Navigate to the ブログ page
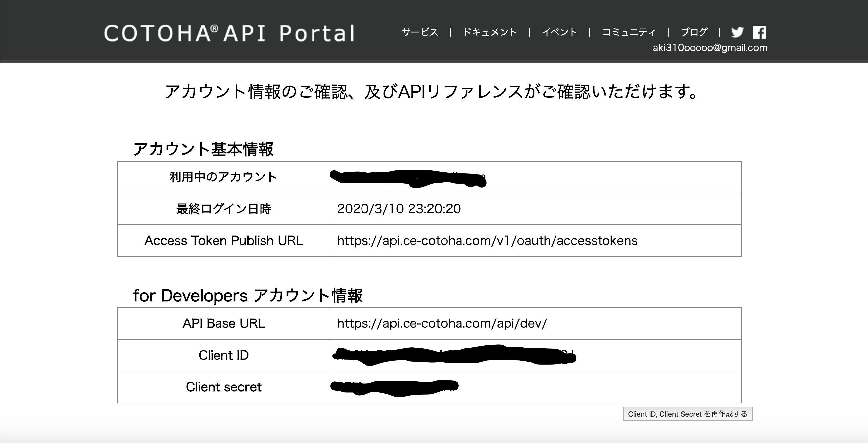 [x=694, y=32]
